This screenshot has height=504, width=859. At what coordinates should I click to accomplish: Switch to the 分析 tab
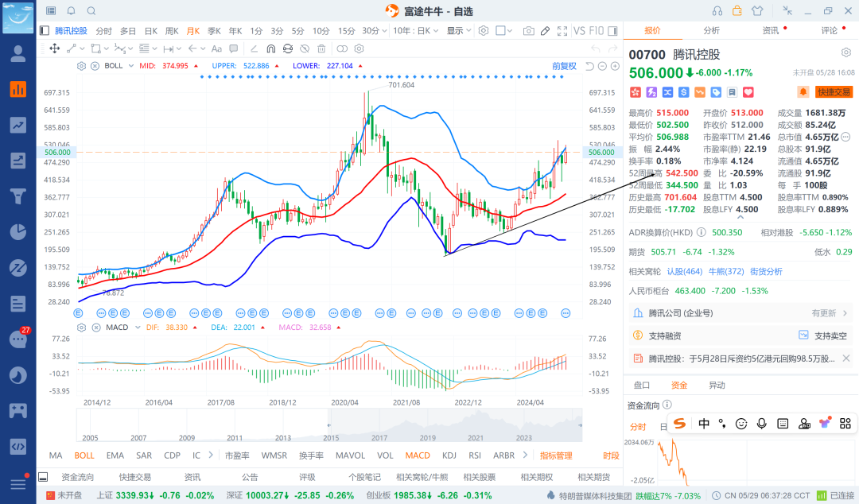pyautogui.click(x=711, y=30)
